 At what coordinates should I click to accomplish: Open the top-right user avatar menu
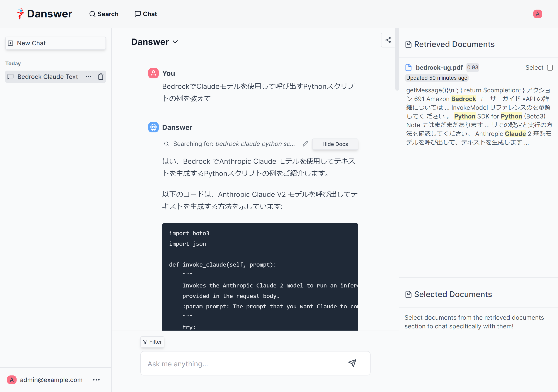click(x=537, y=14)
